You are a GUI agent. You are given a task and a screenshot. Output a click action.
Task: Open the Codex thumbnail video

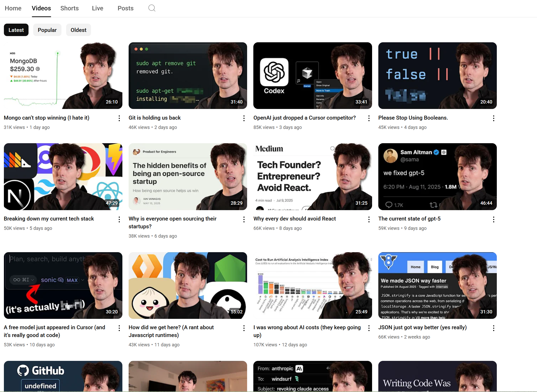click(x=312, y=75)
